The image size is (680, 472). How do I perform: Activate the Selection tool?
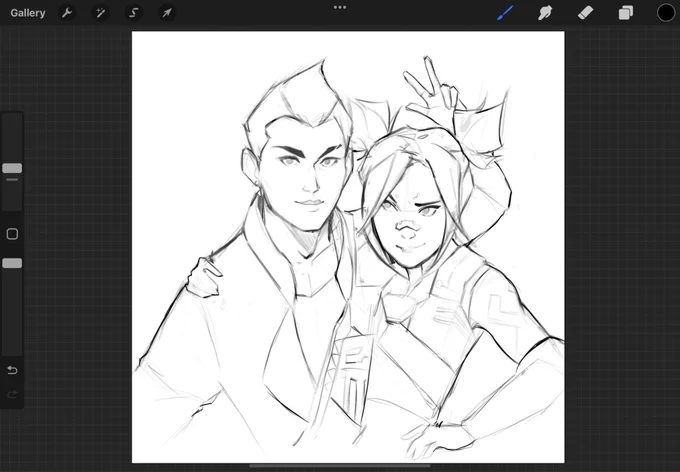point(134,13)
